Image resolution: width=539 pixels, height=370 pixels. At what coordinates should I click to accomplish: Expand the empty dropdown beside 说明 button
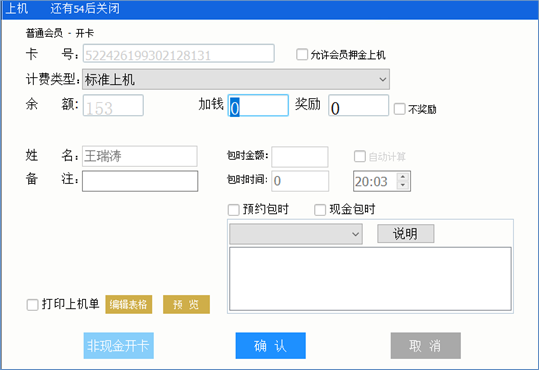coord(296,234)
